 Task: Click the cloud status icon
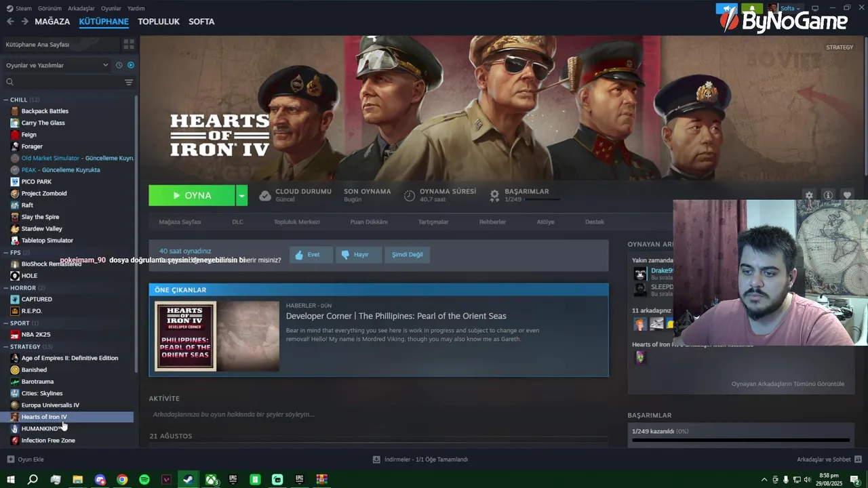point(265,195)
